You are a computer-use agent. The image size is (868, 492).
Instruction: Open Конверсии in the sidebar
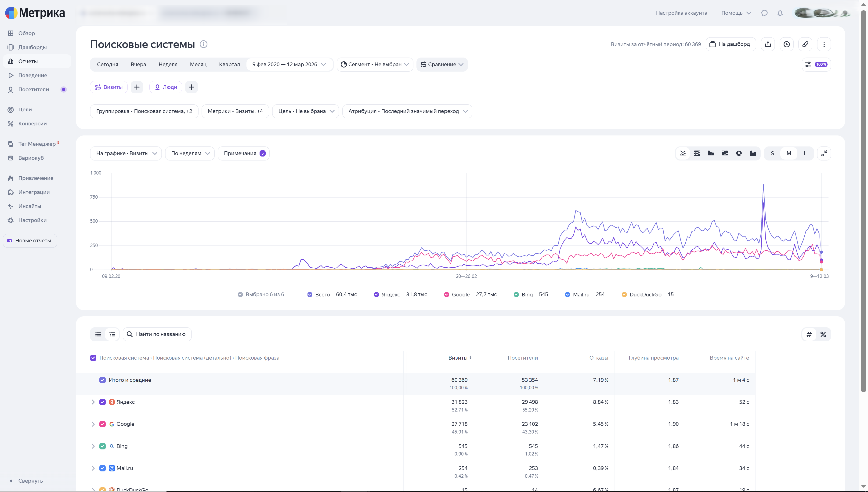(x=37, y=124)
